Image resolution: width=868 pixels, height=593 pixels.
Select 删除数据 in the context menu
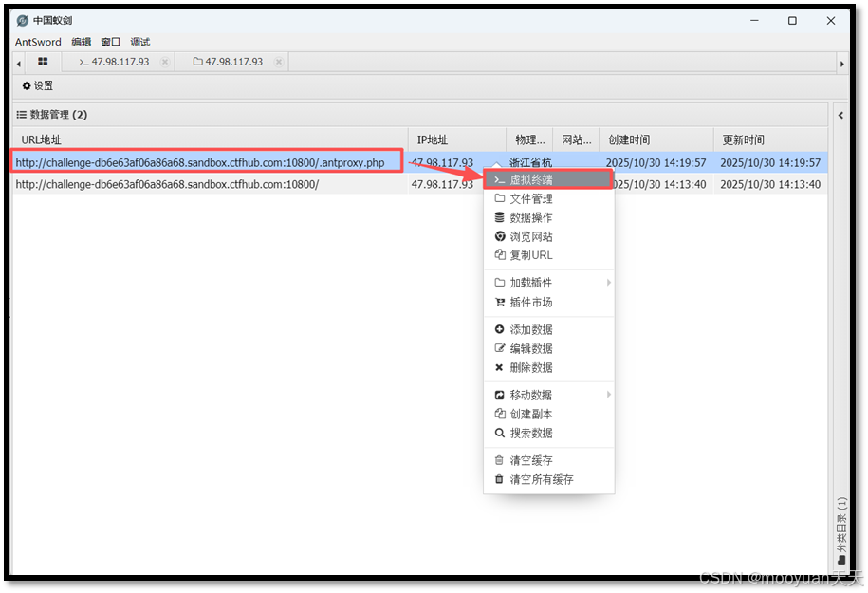click(548, 367)
